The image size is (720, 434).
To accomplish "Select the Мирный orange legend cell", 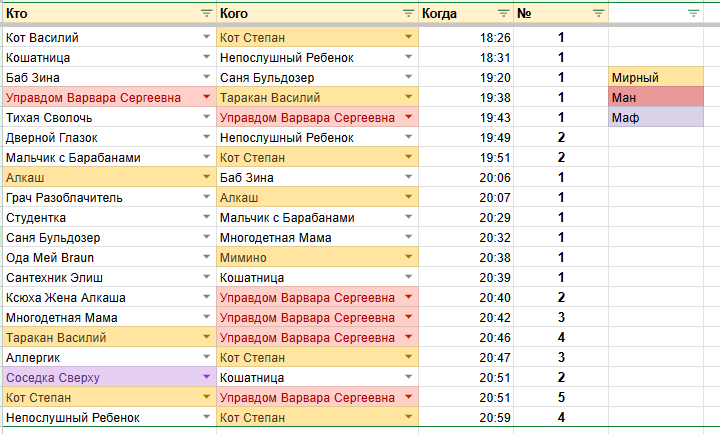I will [x=656, y=77].
